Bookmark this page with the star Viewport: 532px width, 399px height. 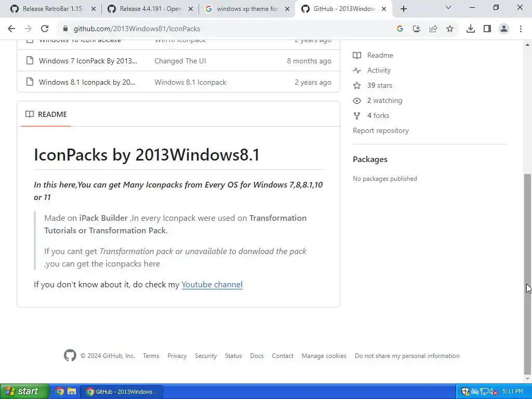coord(450,29)
